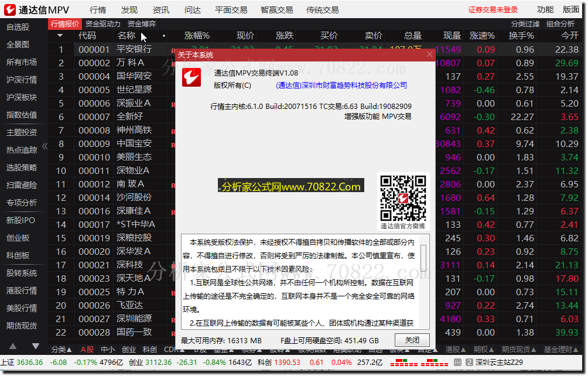Open the 行情 menu
The height and width of the screenshot is (376, 588).
click(98, 10)
